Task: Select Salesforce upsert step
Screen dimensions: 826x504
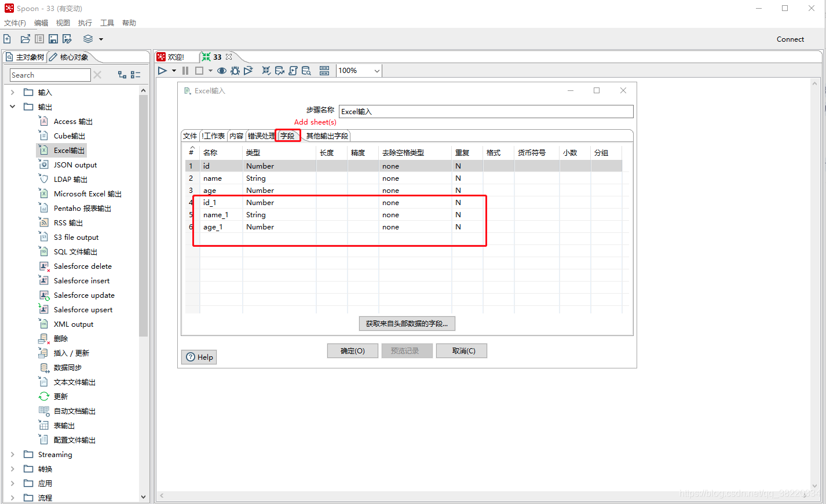Action: click(83, 309)
